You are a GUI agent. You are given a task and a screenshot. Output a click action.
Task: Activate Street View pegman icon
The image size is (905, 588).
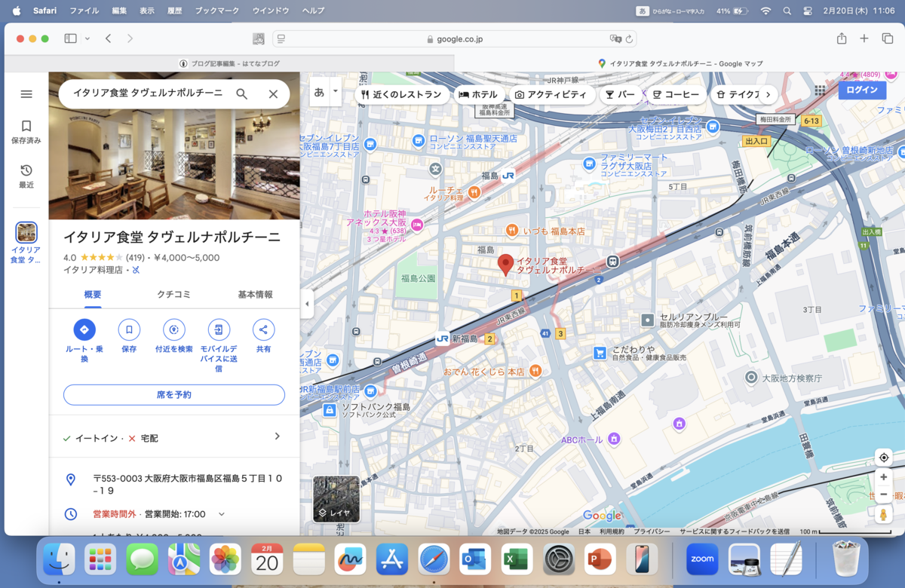click(x=884, y=515)
